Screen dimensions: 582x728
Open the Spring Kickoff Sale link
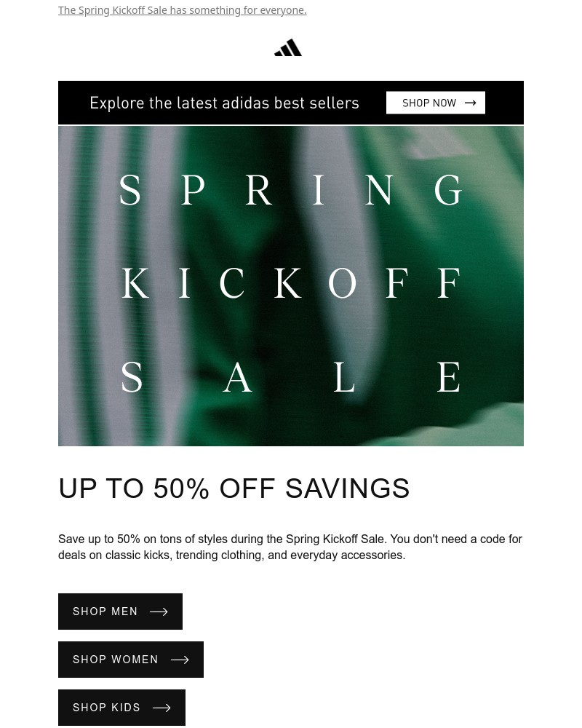pos(182,9)
